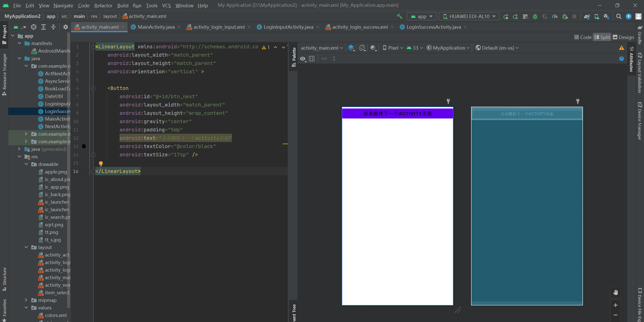Viewport: 644px width, 322px height.
Task: Toggle the view options eye icon
Action: 303,59
